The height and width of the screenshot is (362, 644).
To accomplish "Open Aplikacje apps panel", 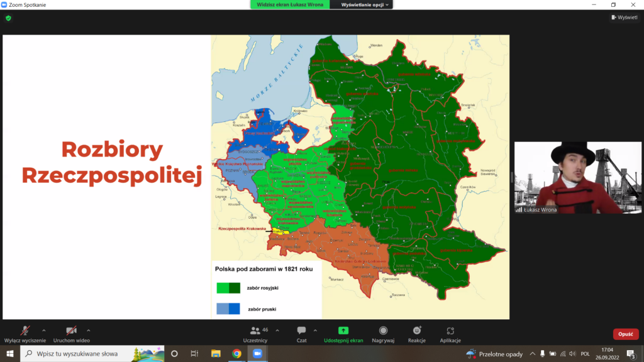I will [450, 333].
